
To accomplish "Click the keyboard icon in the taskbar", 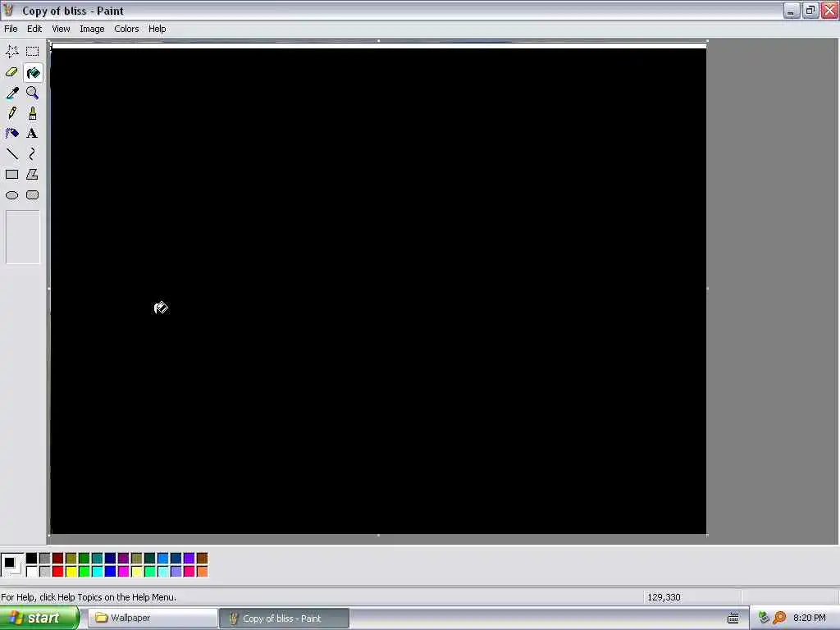I will (x=733, y=619).
